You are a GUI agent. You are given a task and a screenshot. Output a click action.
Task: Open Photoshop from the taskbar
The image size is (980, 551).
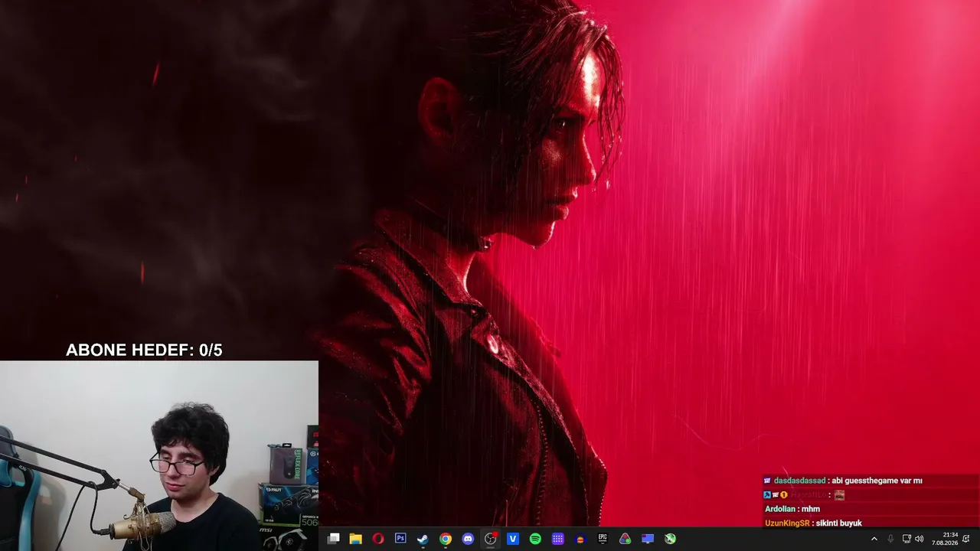coord(400,539)
